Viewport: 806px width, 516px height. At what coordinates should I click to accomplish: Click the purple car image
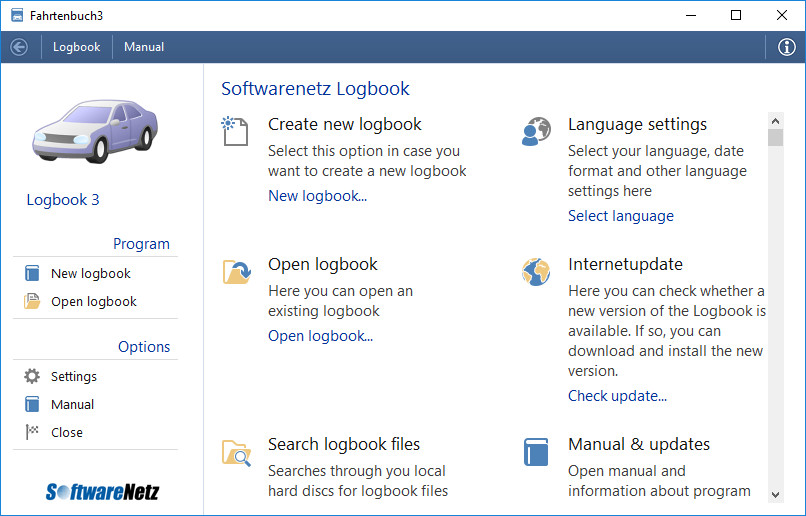click(95, 131)
